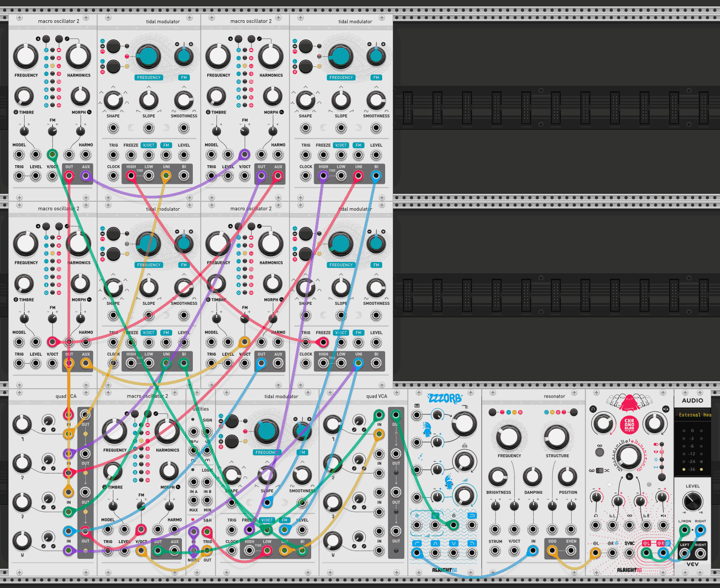
Task: Click the VCV logo on the Audio module
Action: (692, 564)
